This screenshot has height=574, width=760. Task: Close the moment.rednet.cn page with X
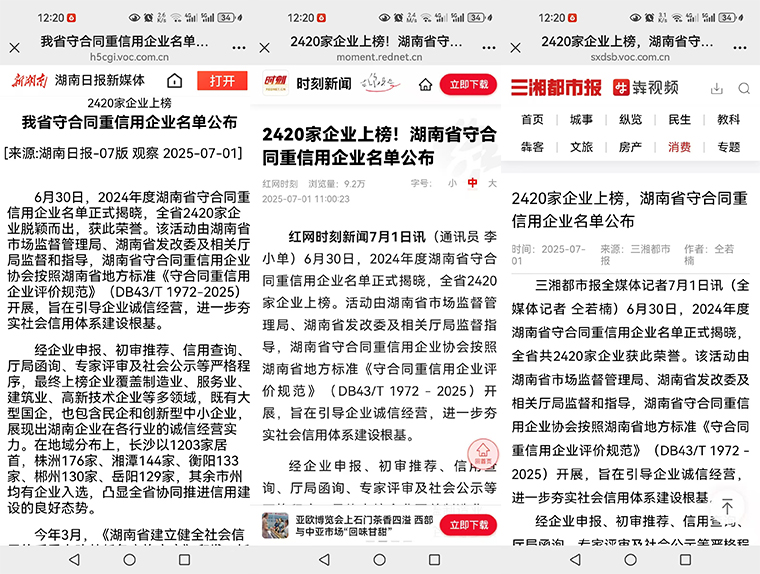click(265, 48)
